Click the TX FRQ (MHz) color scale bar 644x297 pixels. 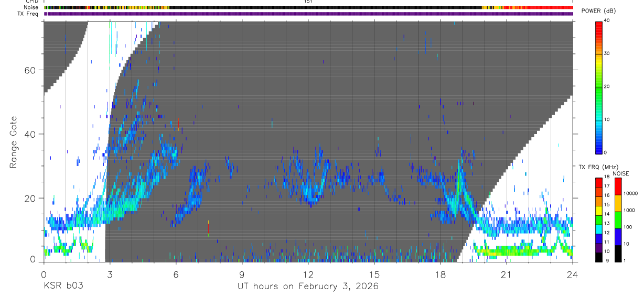pos(599,219)
